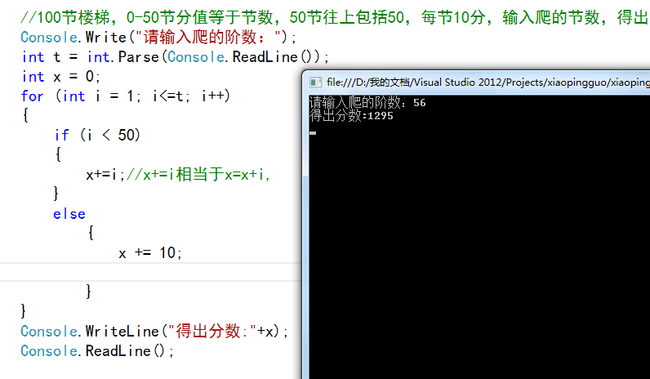Click console output line '请输入爬的阶数: 56'
This screenshot has width=650, height=379.
(367, 102)
